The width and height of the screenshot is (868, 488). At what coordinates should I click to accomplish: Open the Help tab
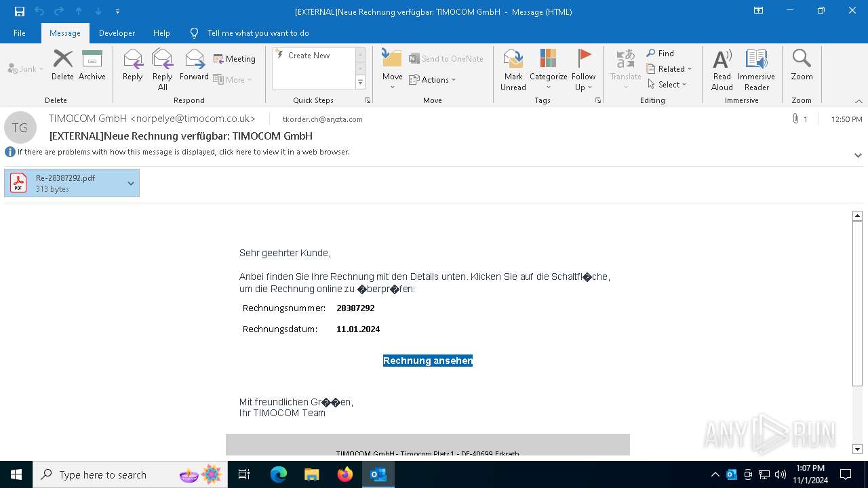click(161, 33)
